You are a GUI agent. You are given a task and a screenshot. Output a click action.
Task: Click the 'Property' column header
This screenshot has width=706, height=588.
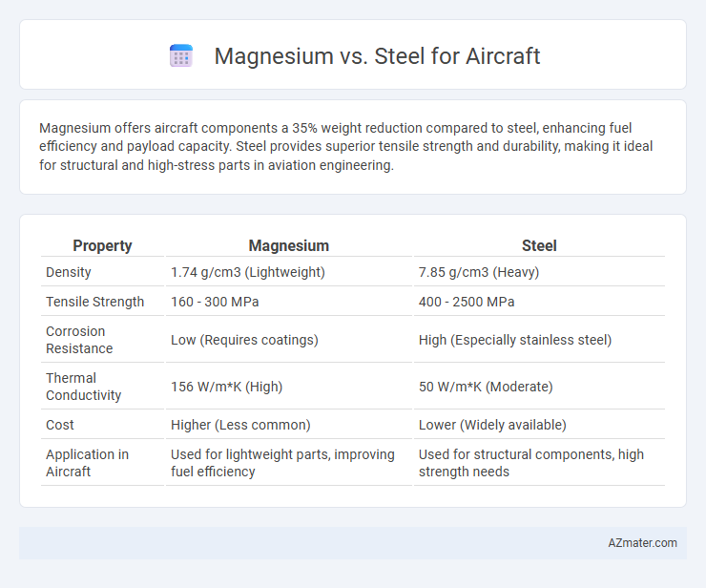coord(102,245)
